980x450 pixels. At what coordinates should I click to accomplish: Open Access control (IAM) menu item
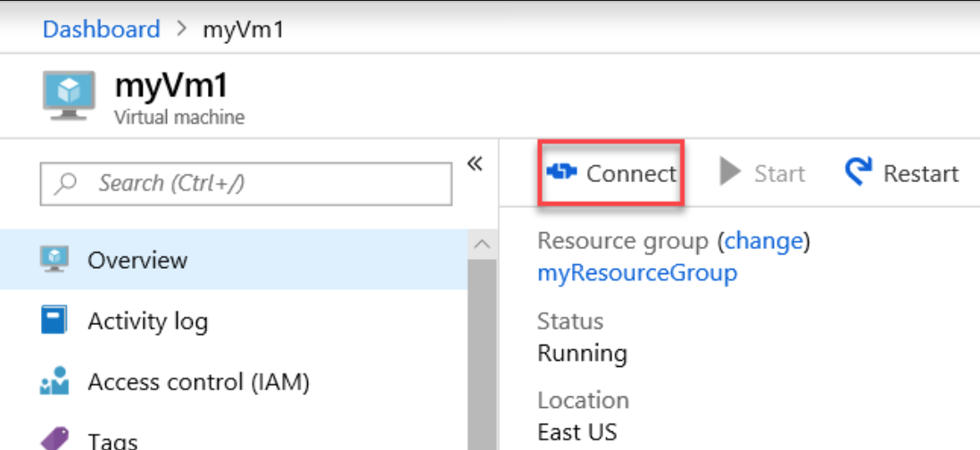(x=234, y=380)
